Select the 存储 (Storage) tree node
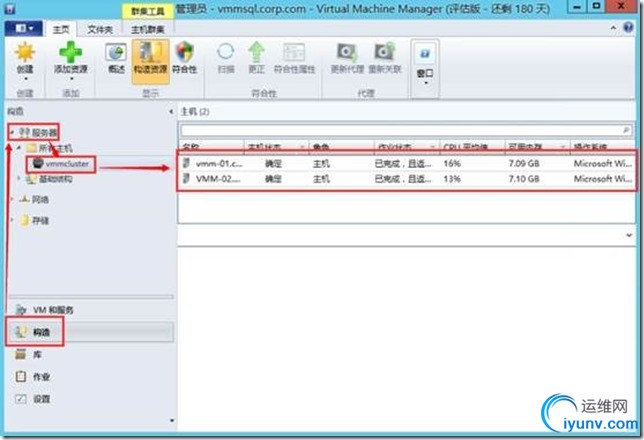Viewport: 644px width, 440px height. tap(34, 221)
